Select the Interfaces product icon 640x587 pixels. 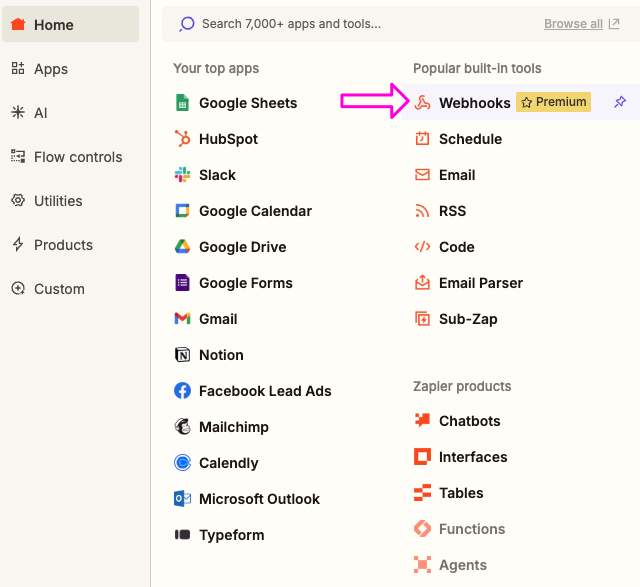click(422, 456)
